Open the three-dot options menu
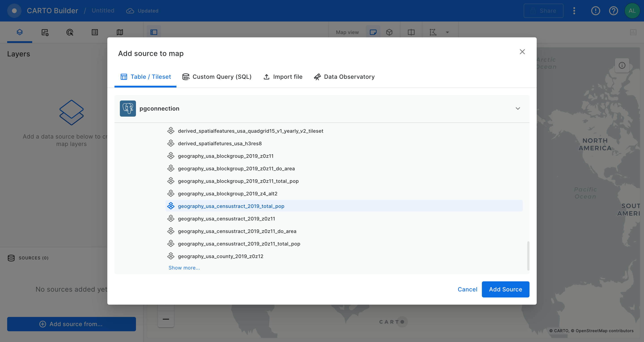Image resolution: width=644 pixels, height=342 pixels. (x=574, y=11)
